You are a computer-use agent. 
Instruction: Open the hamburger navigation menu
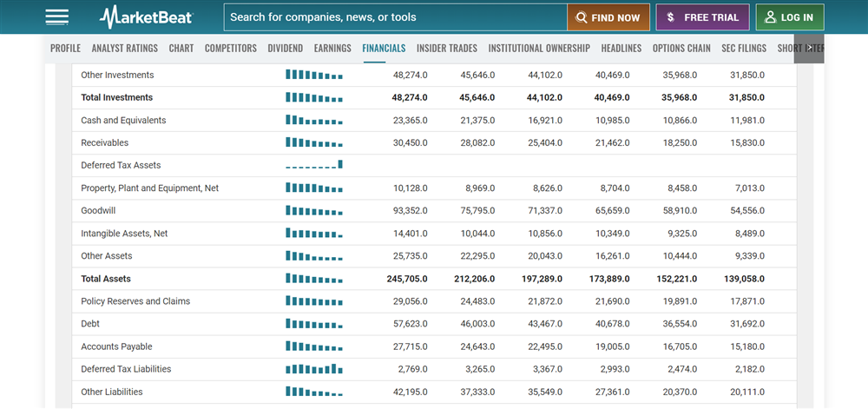(x=57, y=17)
